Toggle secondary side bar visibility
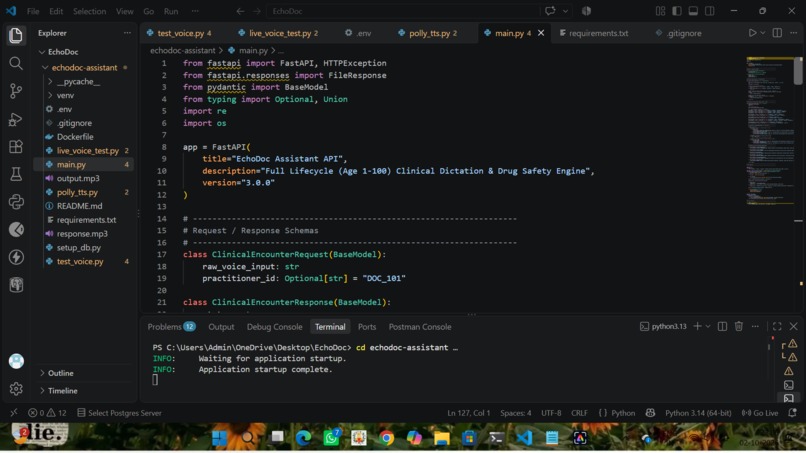 (x=710, y=11)
